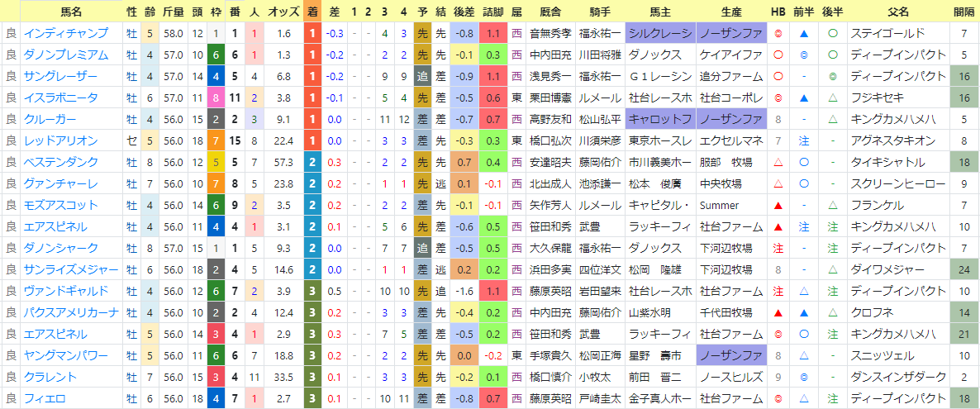Sort by the オッズ column header

(283, 12)
